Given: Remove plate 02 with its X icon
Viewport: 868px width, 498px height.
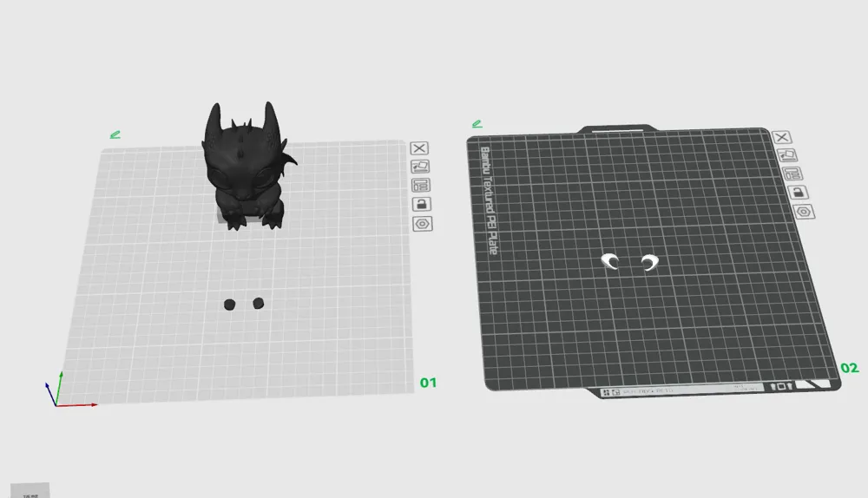Looking at the screenshot, I should pyautogui.click(x=782, y=137).
